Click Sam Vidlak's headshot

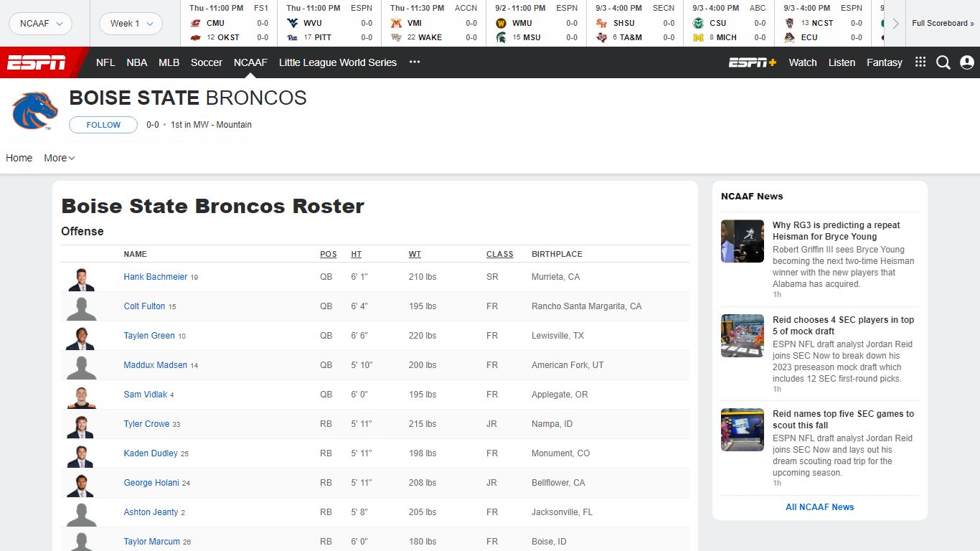click(x=81, y=396)
